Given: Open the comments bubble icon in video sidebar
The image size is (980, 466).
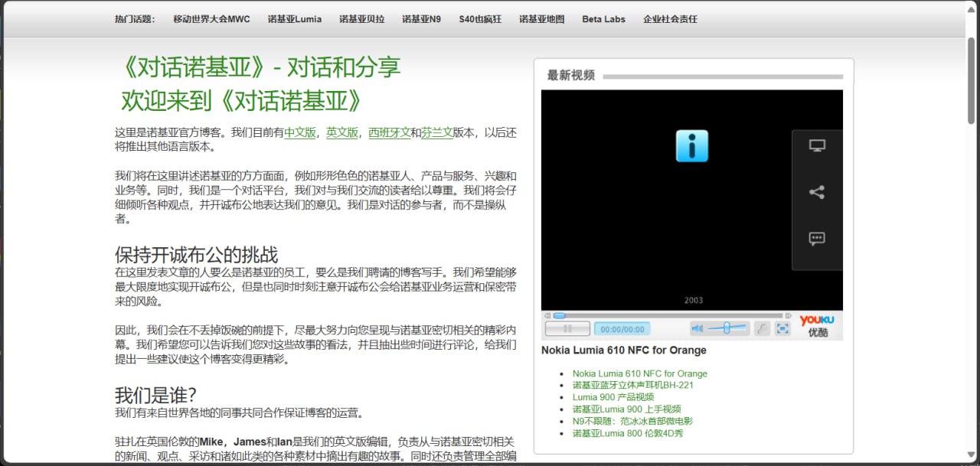Looking at the screenshot, I should click(817, 239).
